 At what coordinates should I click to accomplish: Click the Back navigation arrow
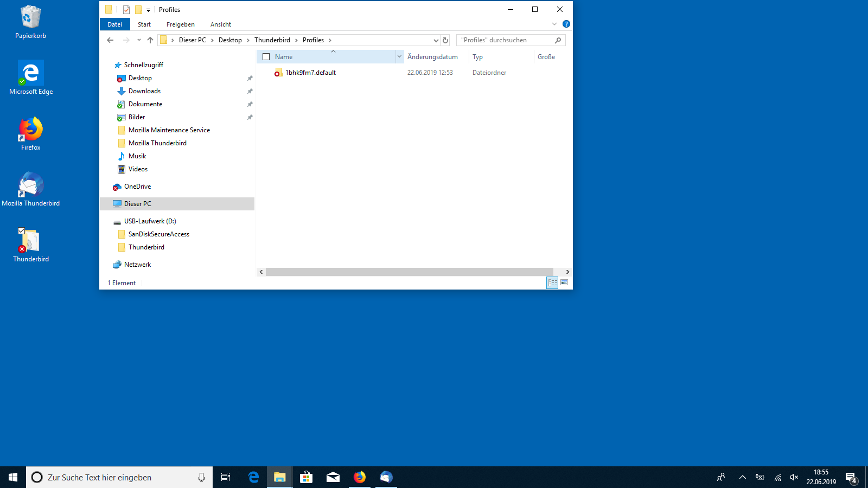click(110, 40)
